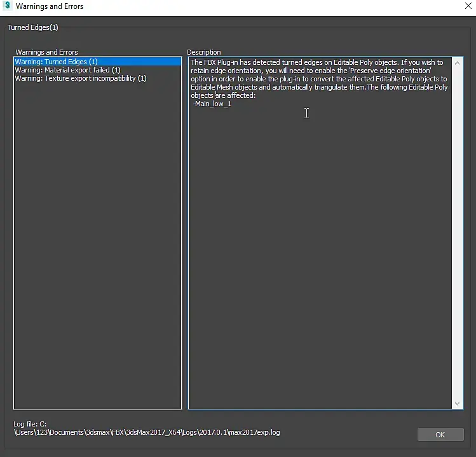The width and height of the screenshot is (476, 457).
Task: Click the description scrollbar up arrow
Action: tap(457, 63)
